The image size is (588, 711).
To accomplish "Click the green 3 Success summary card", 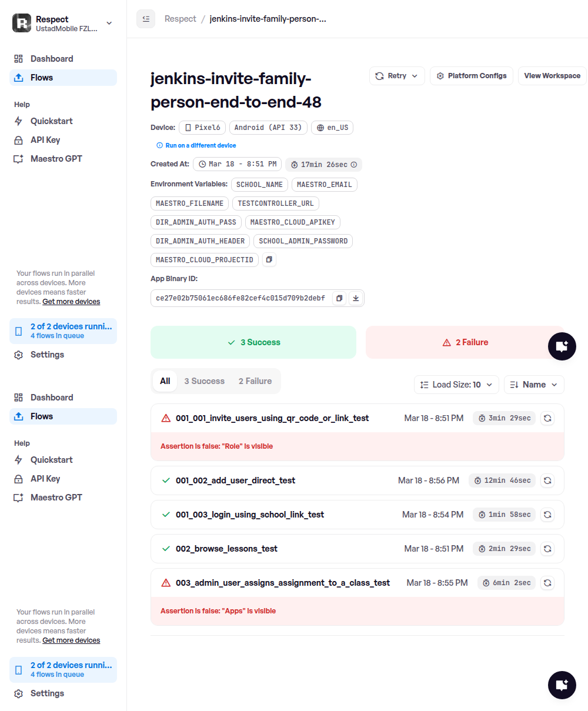I will [x=253, y=342].
